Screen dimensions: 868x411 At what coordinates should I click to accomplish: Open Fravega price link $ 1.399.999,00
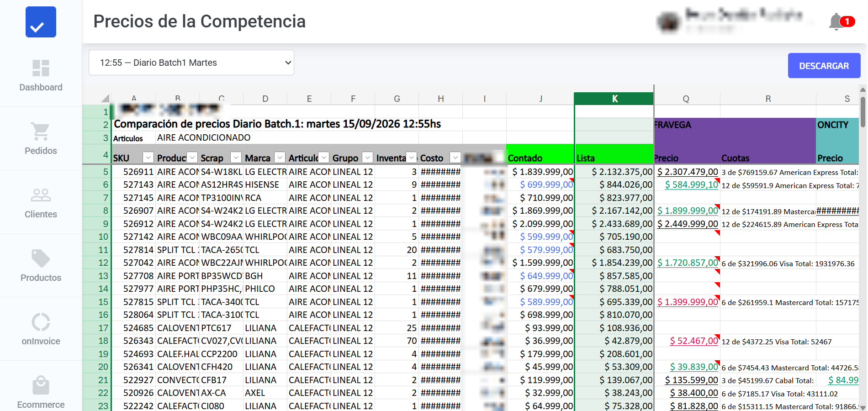[688, 302]
